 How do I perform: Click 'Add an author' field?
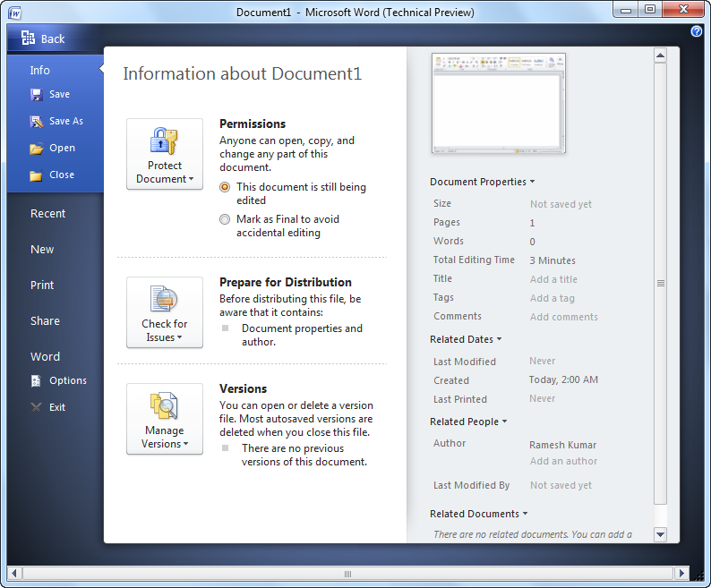[x=563, y=461]
